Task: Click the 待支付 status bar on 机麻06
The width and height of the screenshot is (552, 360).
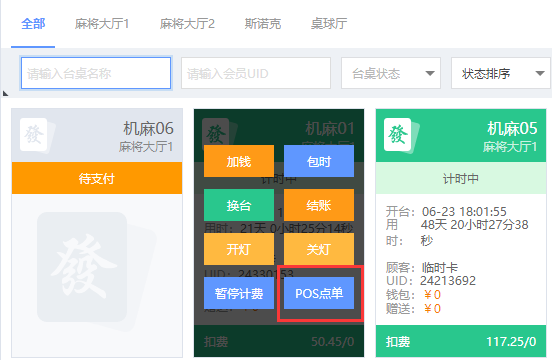Action: [x=97, y=178]
